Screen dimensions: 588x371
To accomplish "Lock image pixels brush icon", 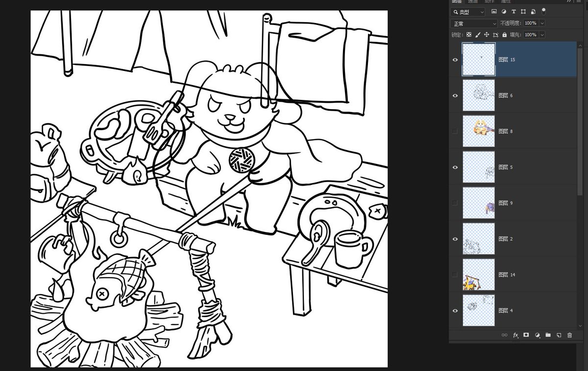I will click(x=478, y=35).
